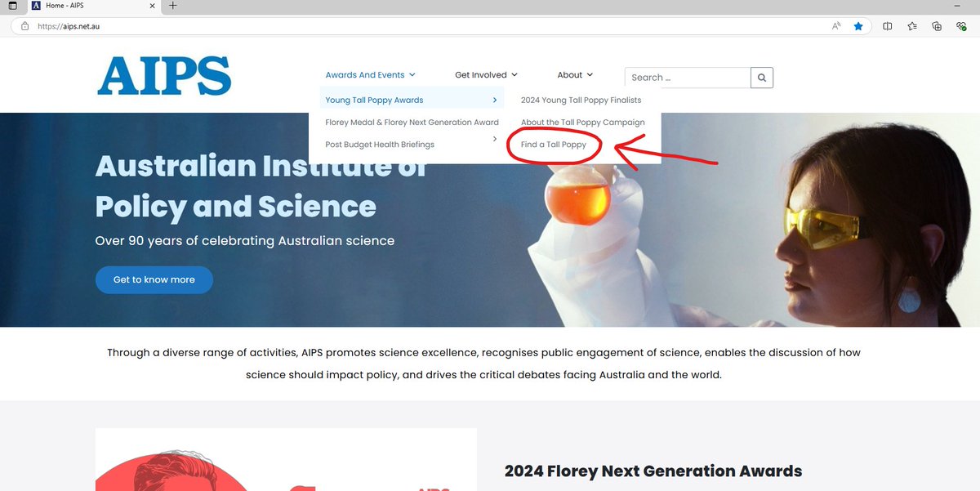Click into the Search input field
The height and width of the screenshot is (491, 980).
[x=688, y=78]
